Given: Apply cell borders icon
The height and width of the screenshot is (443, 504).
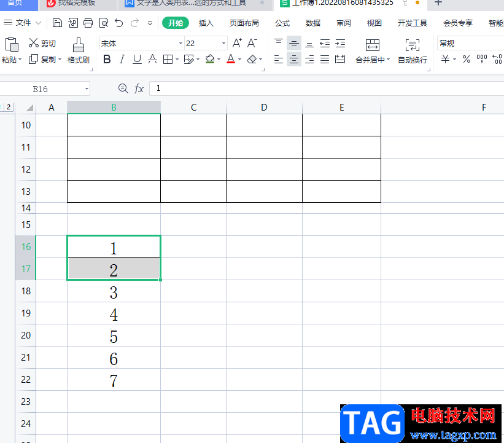Looking at the screenshot, I should point(168,59).
